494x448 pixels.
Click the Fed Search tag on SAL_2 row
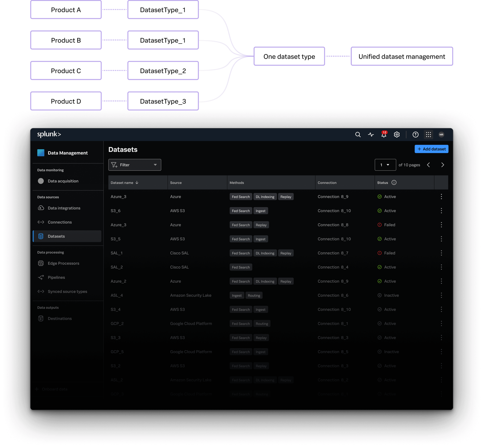(x=241, y=267)
